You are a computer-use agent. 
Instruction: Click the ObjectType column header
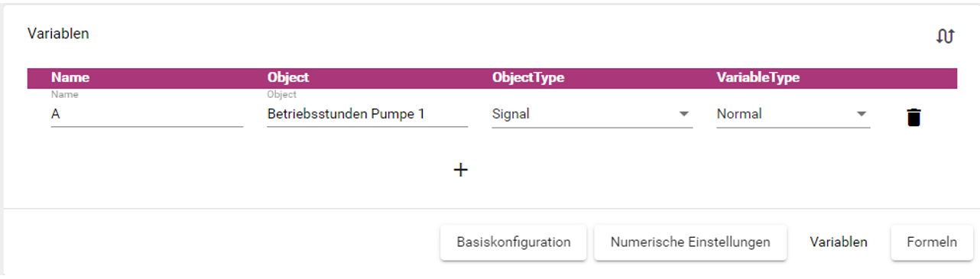click(528, 77)
